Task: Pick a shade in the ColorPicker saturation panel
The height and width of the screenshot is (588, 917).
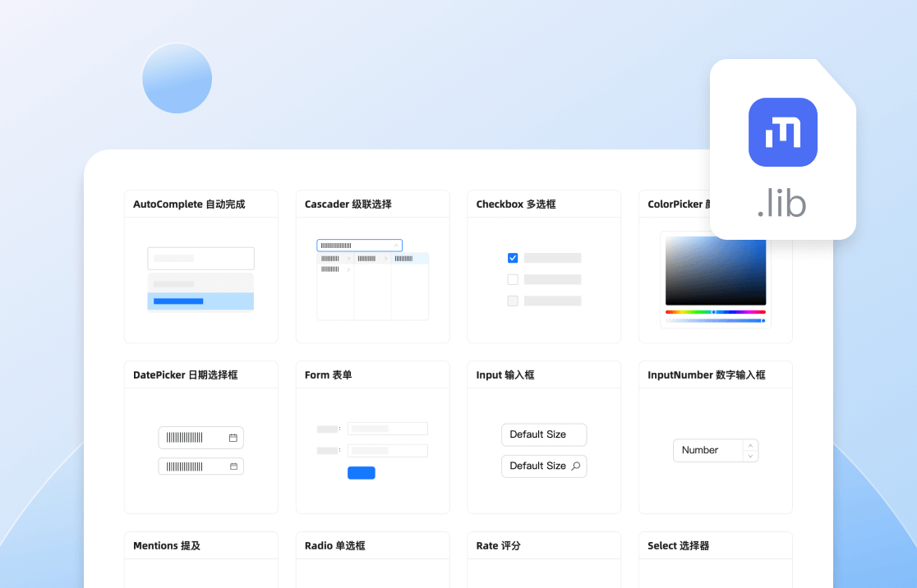Action: tap(715, 271)
